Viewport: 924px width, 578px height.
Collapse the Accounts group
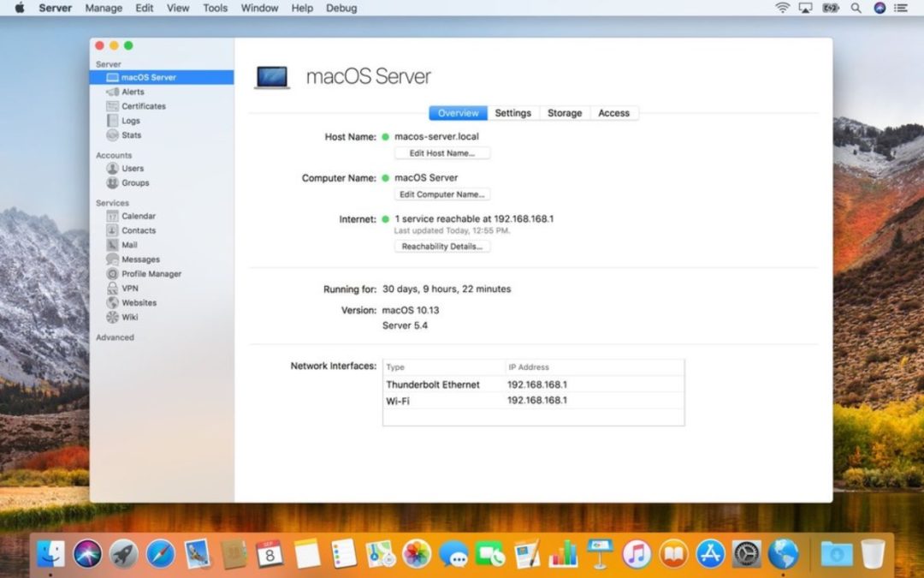[x=113, y=155]
